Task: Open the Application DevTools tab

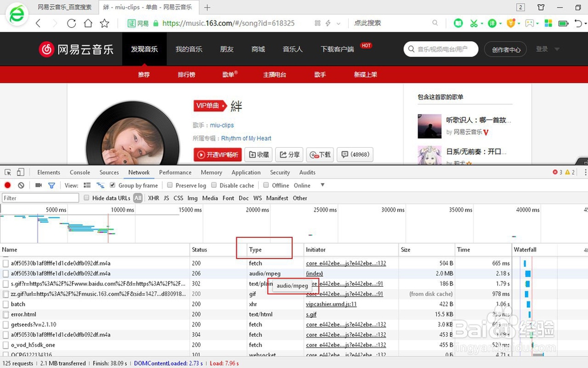Action: pos(246,173)
